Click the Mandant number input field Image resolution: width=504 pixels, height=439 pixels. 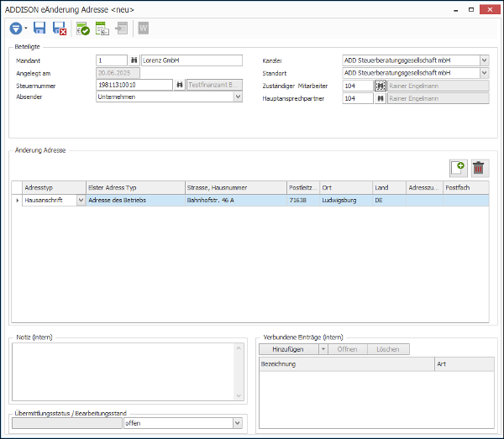tap(112, 60)
